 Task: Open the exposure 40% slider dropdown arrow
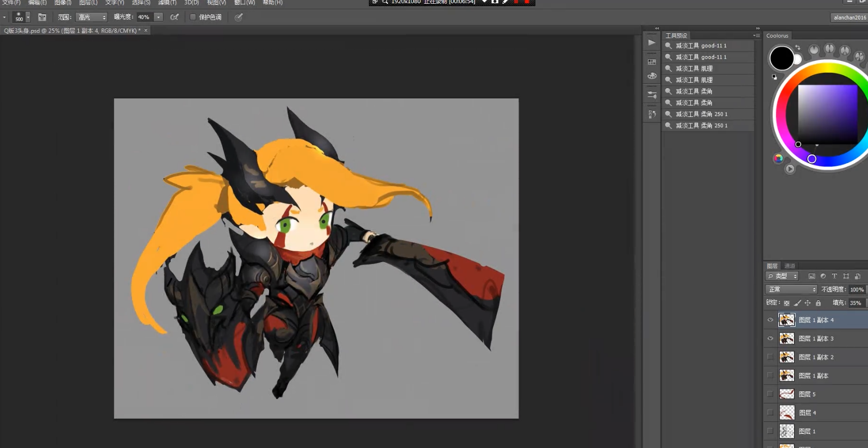pyautogui.click(x=159, y=17)
